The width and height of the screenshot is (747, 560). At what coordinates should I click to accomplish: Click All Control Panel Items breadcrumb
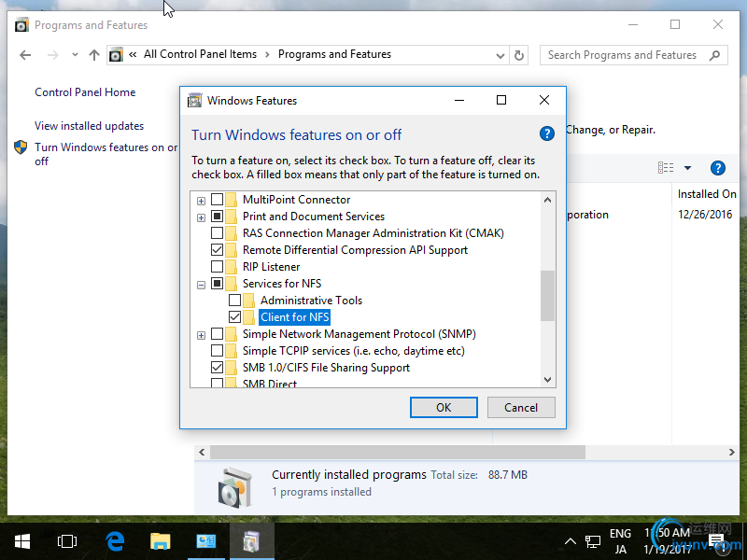[200, 54]
